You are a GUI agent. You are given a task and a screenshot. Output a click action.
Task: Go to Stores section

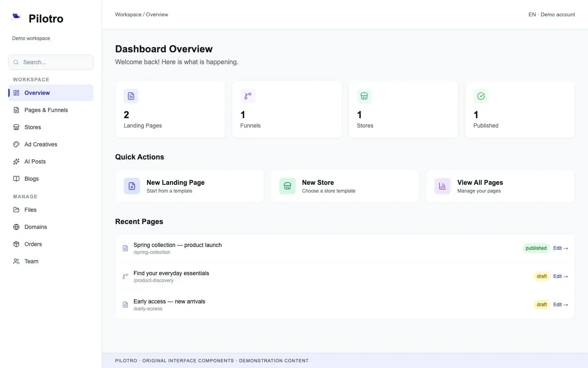[x=51, y=127]
